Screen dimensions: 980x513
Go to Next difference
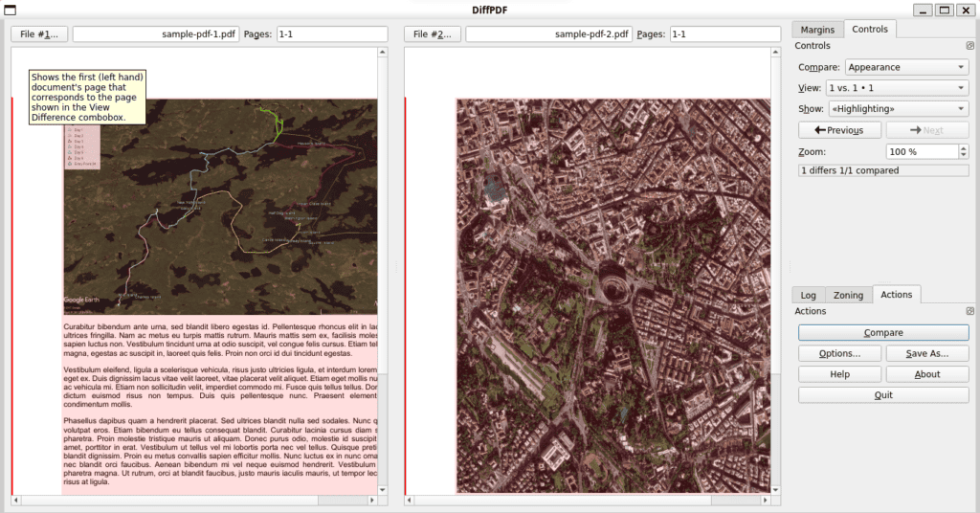(x=926, y=130)
